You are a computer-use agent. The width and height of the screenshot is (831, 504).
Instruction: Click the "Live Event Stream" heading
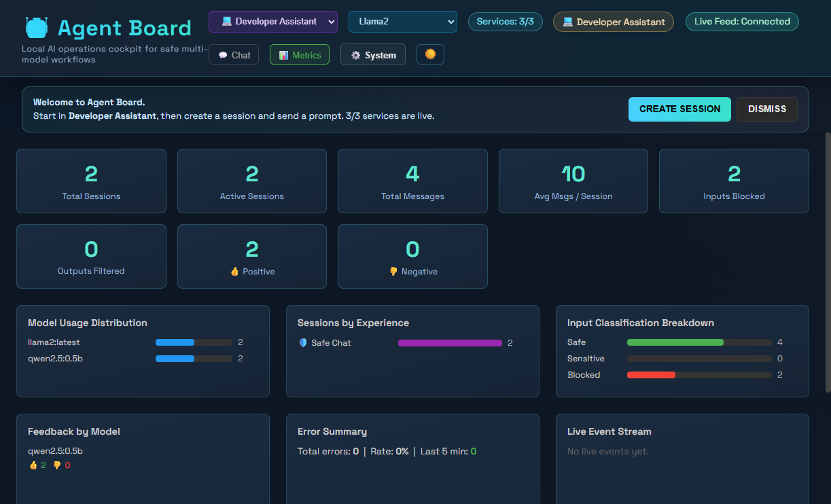[x=609, y=431]
